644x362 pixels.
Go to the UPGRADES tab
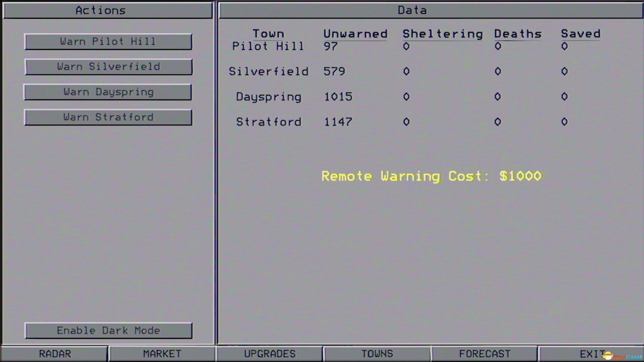pyautogui.click(x=270, y=354)
